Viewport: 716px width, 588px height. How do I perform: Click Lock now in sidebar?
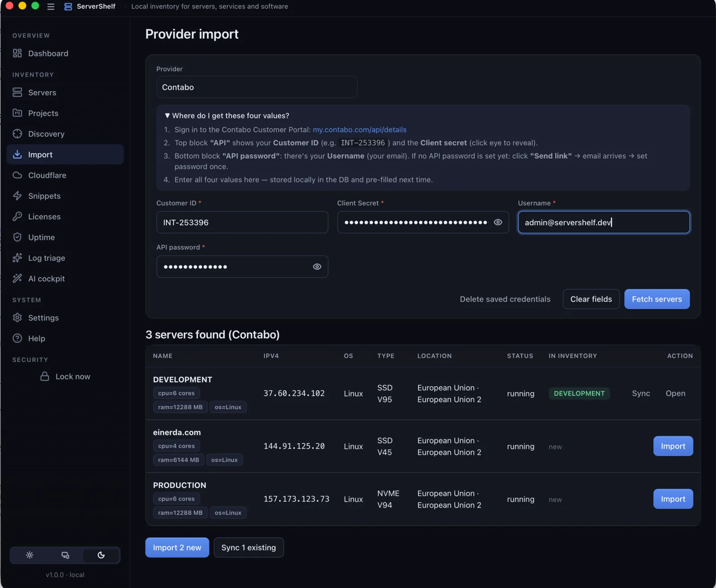click(65, 376)
